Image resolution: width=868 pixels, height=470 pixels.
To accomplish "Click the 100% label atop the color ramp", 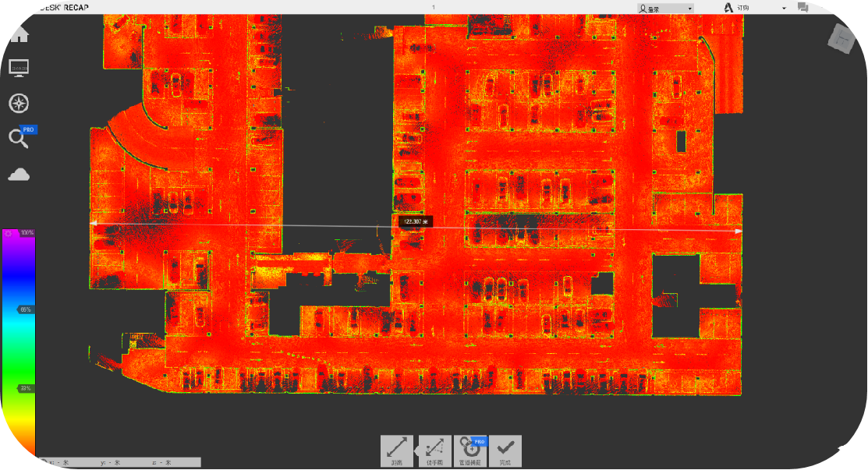I will coord(27,233).
